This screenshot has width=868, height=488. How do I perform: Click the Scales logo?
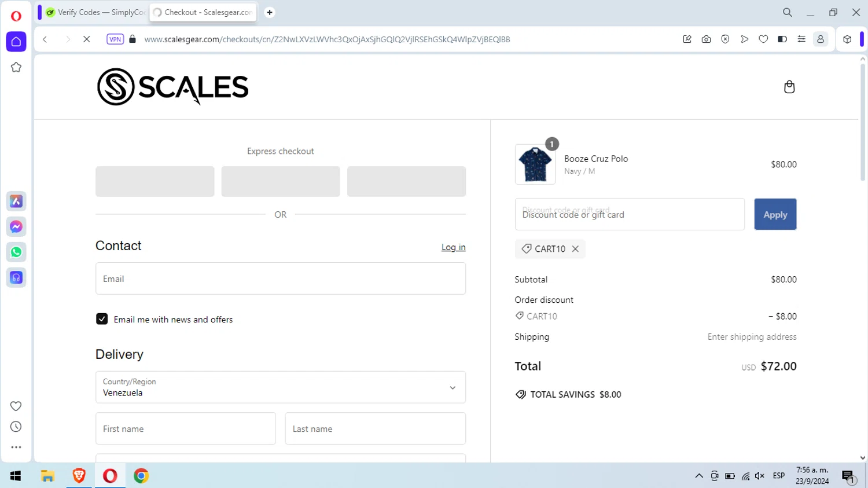(x=172, y=87)
